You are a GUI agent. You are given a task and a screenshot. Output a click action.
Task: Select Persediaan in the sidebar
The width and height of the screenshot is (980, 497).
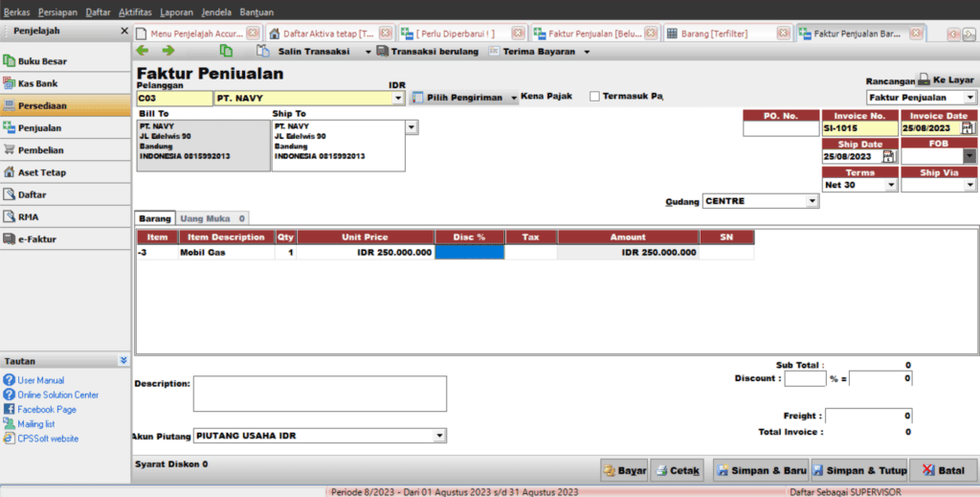(x=66, y=105)
